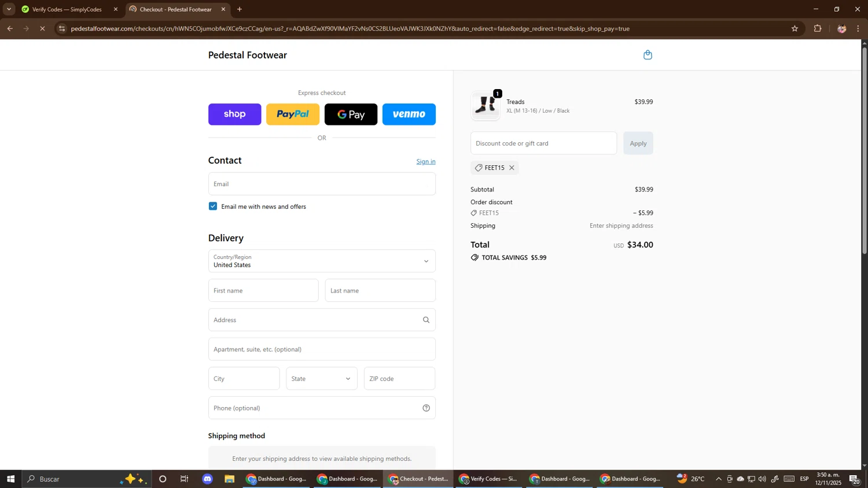Switch to Verify Codes taskbar window

click(x=489, y=479)
